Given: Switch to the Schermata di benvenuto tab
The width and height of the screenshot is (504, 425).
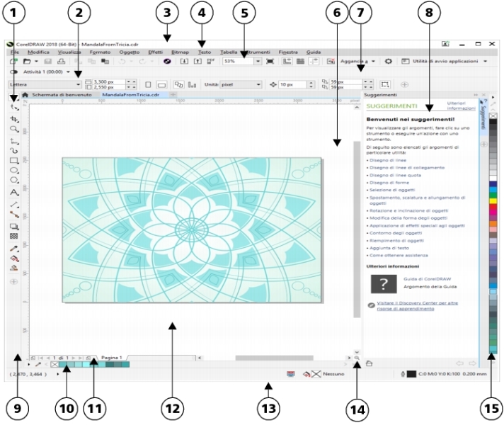Looking at the screenshot, I should coord(59,94).
